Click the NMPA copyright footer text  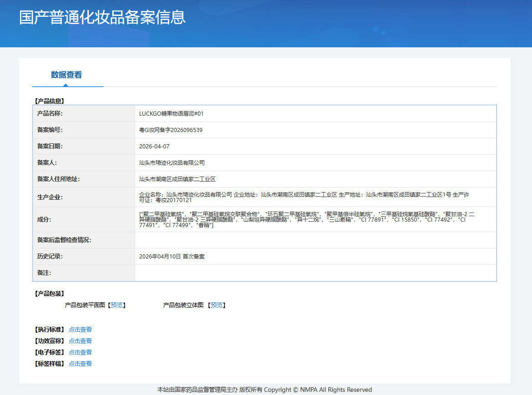pyautogui.click(x=265, y=390)
